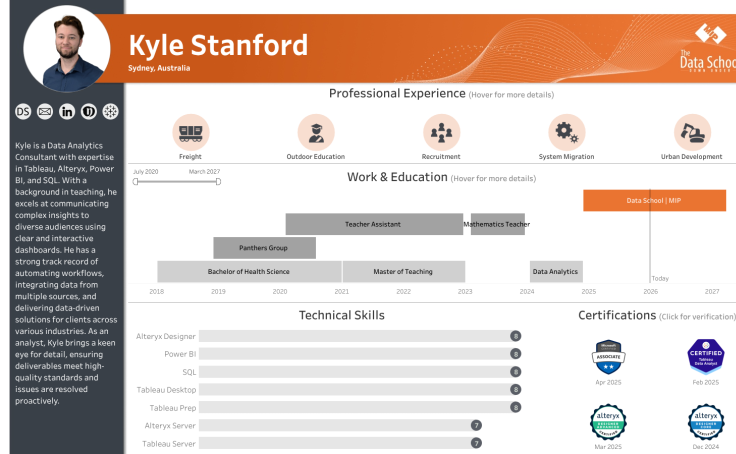
Task: Open the LinkedIn profile icon
Action: (x=67, y=112)
